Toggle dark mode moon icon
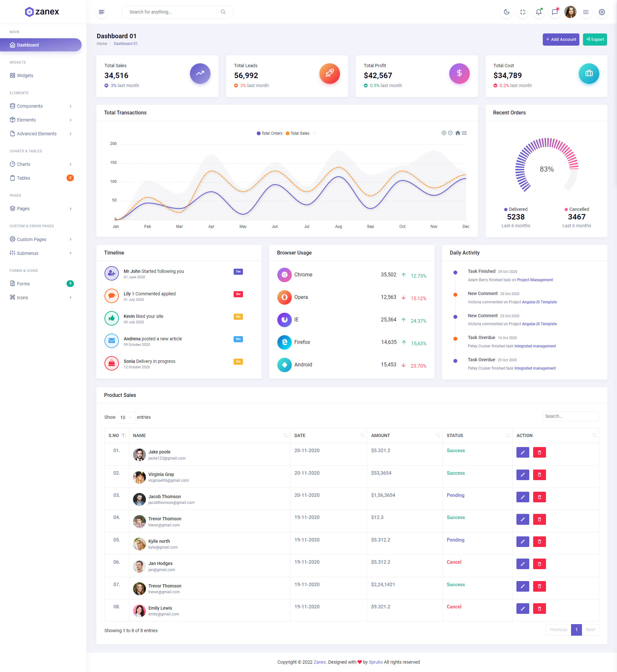Image resolution: width=617 pixels, height=672 pixels. coord(506,12)
